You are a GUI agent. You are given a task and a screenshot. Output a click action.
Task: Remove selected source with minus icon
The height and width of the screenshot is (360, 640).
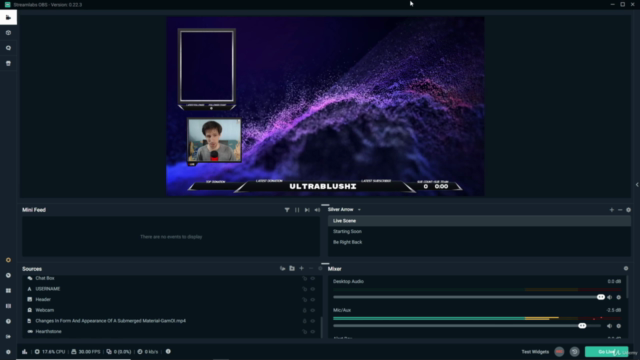click(311, 269)
